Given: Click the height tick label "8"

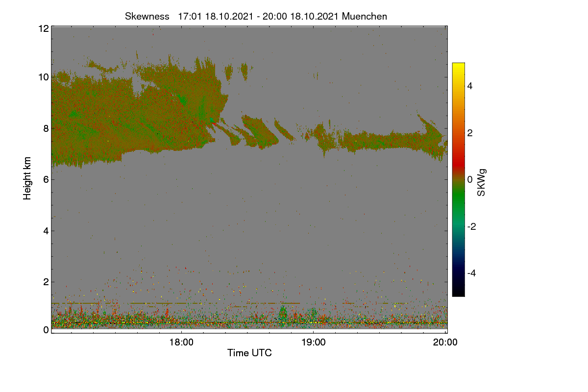Looking at the screenshot, I should point(46,128).
